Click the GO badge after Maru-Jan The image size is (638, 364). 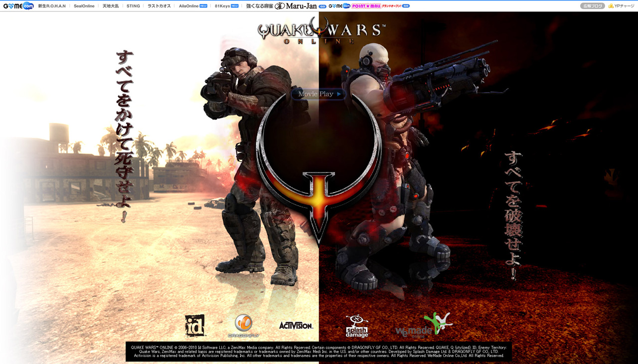pyautogui.click(x=322, y=6)
